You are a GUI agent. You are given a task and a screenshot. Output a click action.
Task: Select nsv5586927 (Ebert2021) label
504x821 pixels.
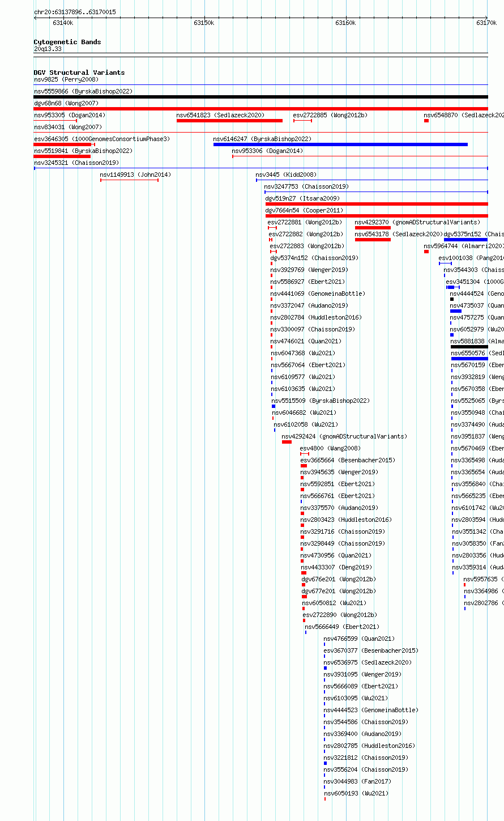tap(307, 282)
